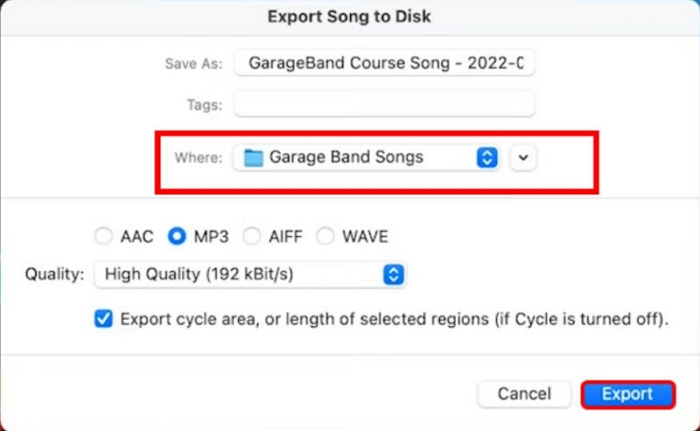The image size is (700, 431).
Task: Click the Quality: label
Action: pyautogui.click(x=54, y=273)
